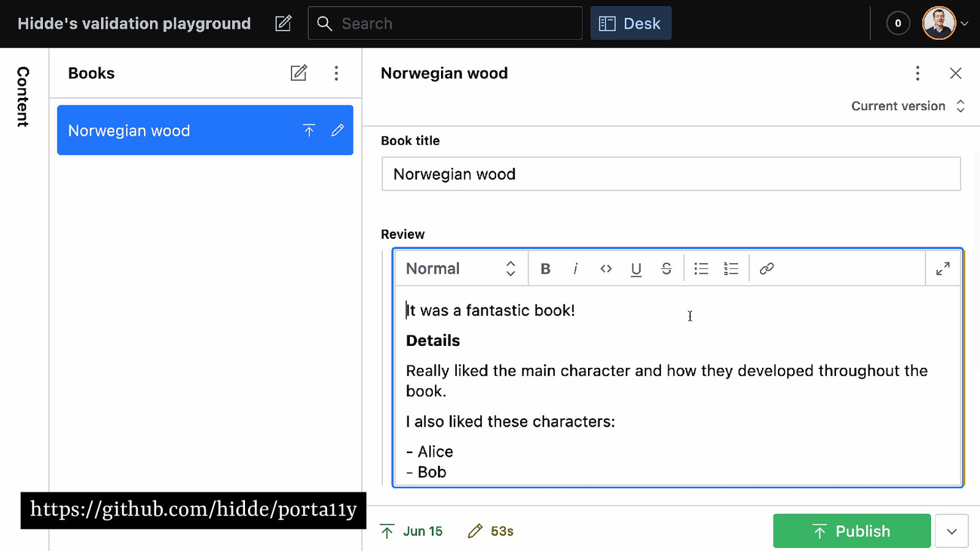The height and width of the screenshot is (551, 980).
Task: Click the Jun 15 published date status
Action: click(412, 531)
